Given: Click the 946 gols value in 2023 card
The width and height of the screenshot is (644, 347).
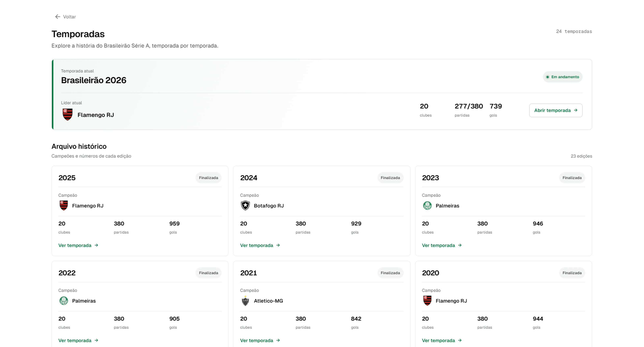Looking at the screenshot, I should pos(538,224).
